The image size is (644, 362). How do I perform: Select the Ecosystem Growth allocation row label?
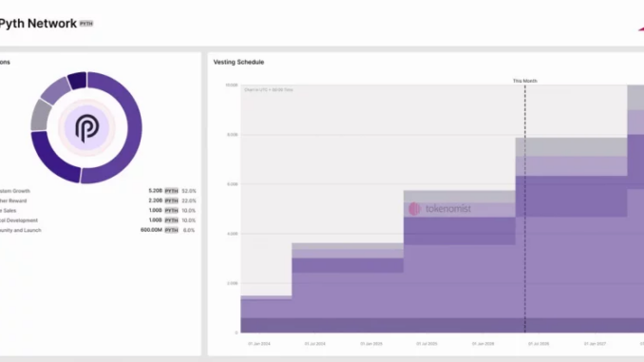15,191
